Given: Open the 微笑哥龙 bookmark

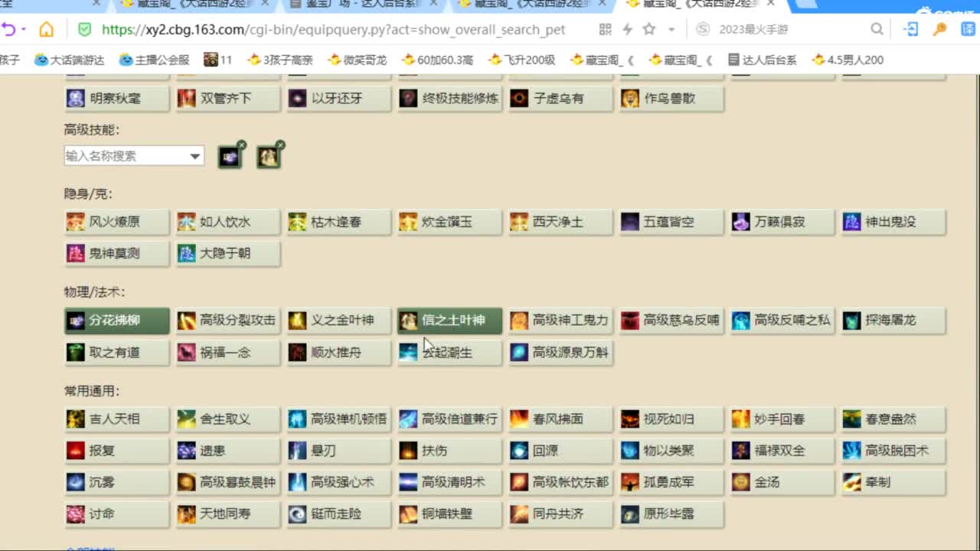Looking at the screenshot, I should tap(357, 60).
